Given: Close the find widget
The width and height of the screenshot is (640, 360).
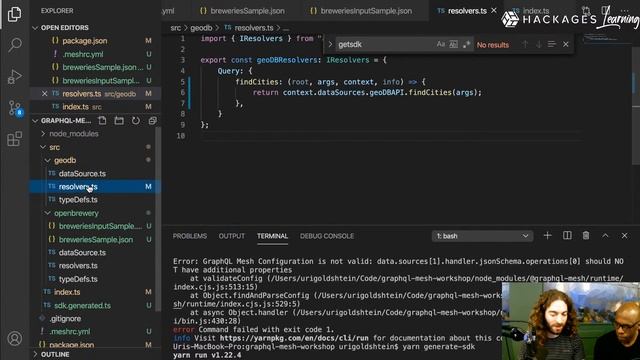Looking at the screenshot, I should pos(566,44).
